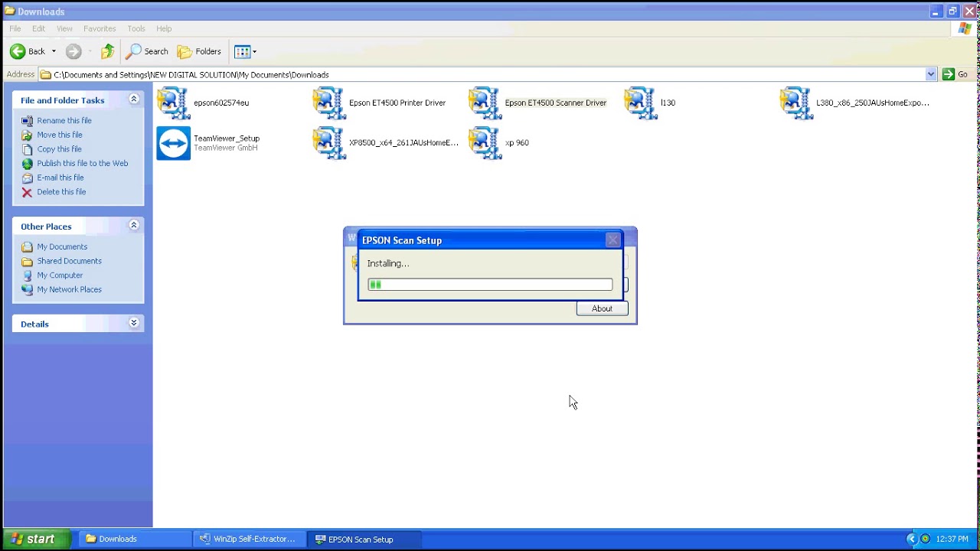Open the Start menu

[x=36, y=540]
